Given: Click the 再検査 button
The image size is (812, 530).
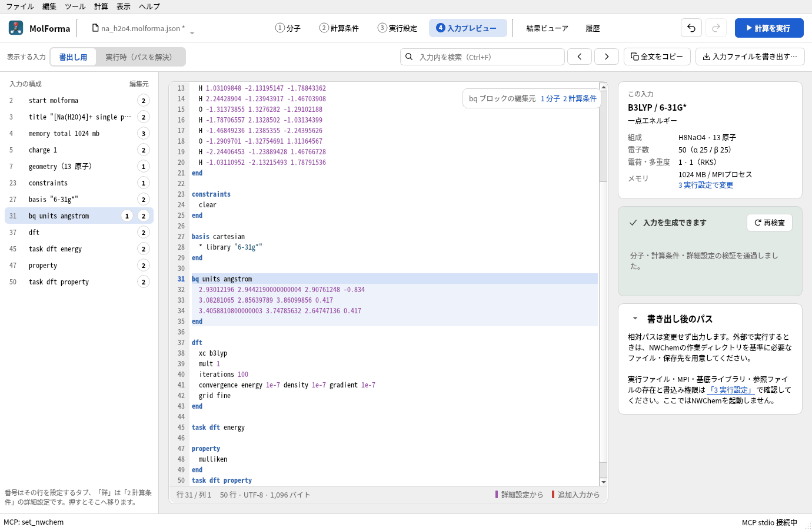Looking at the screenshot, I should 770,223.
